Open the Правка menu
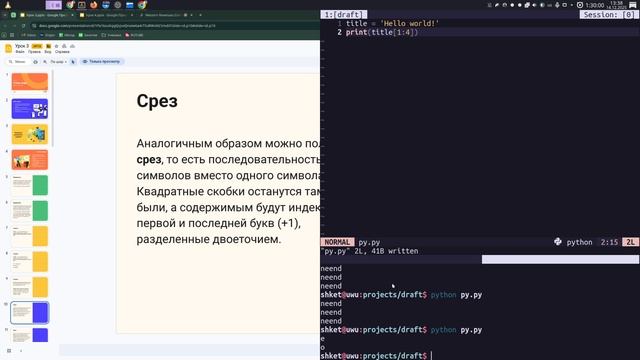 [x=34, y=52]
